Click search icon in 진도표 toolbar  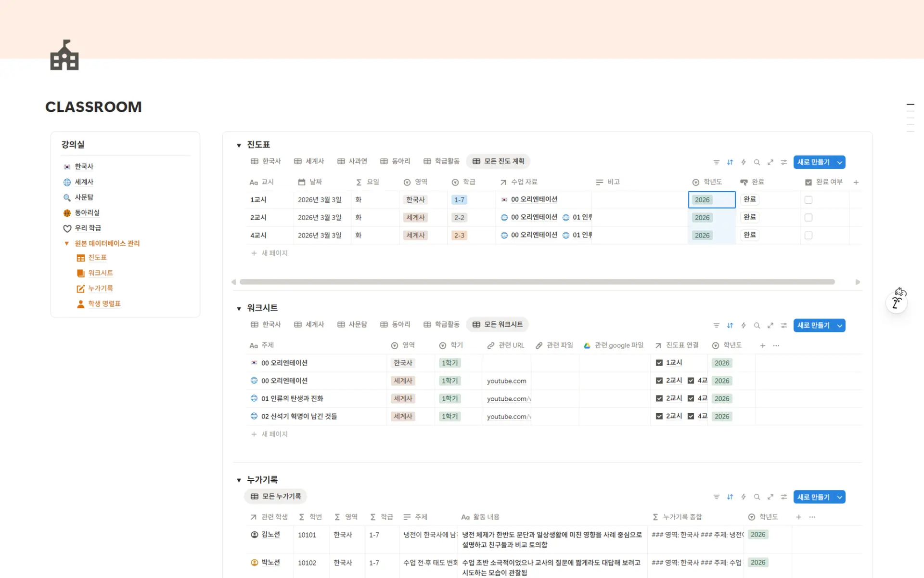pos(757,162)
